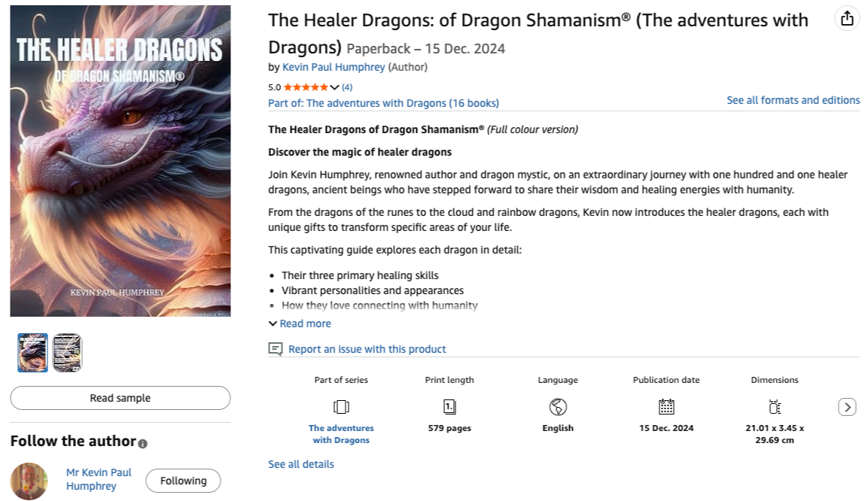The height and width of the screenshot is (501, 868).
Task: Select the back cover thumbnail
Action: 67,353
